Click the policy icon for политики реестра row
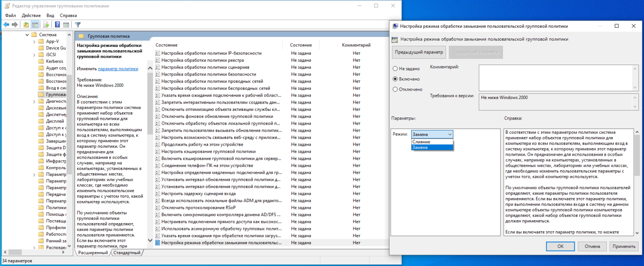Screen dimensions: 644x266 (x=158, y=60)
